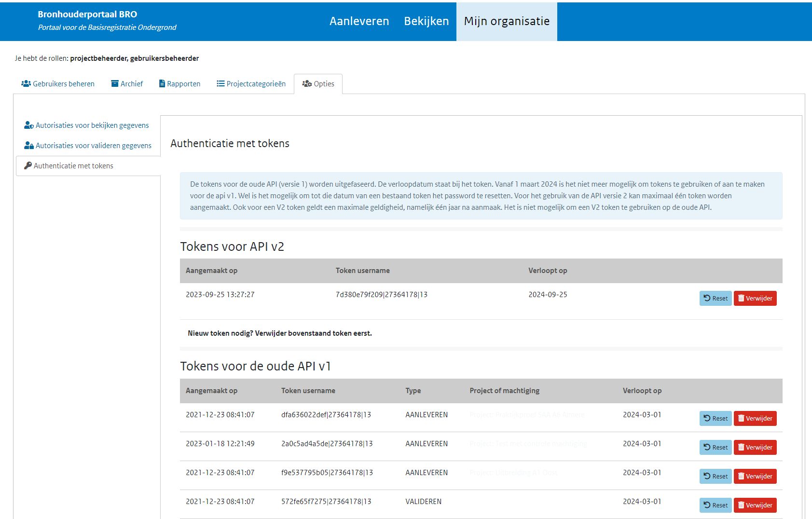Reset token dfa636022def password
Viewport: 812px width, 519px height.
tap(716, 418)
